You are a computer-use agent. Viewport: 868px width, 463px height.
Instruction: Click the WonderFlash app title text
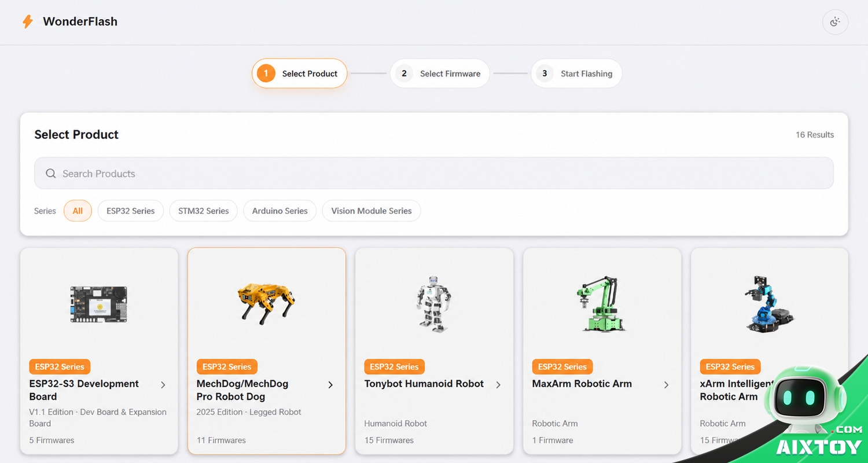pos(80,21)
